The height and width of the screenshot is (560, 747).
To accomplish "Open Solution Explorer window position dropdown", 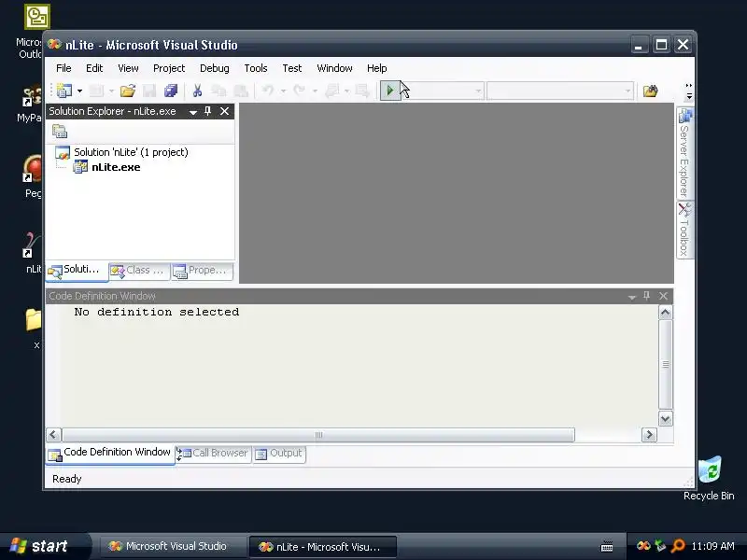I will [x=193, y=112].
